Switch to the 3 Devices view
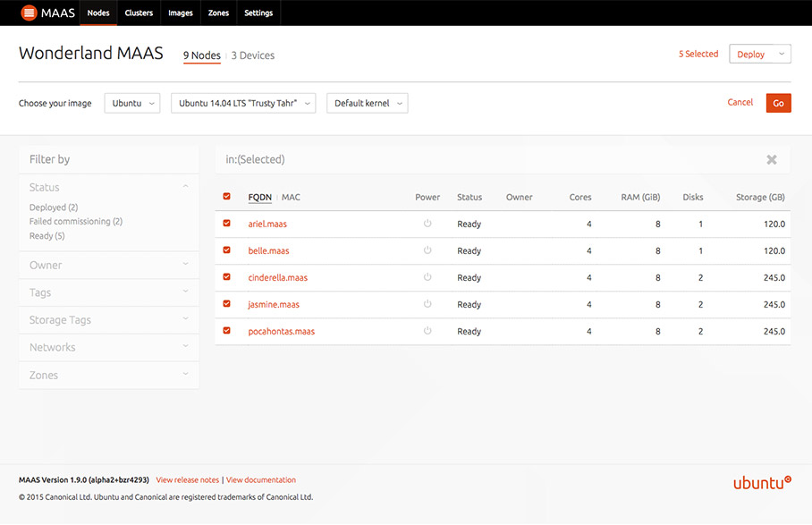This screenshot has width=812, height=525. tap(253, 55)
